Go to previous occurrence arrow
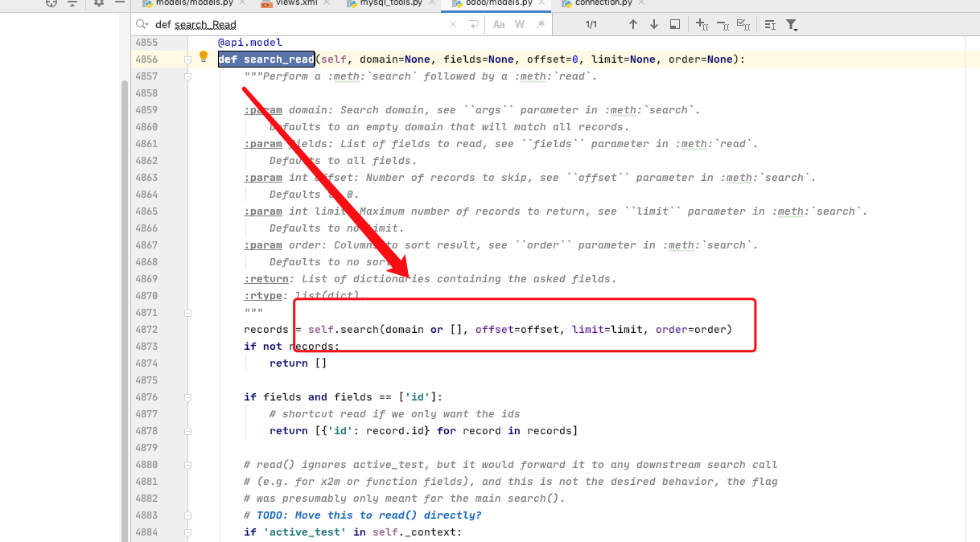Viewport: 980px width, 542px height. (x=633, y=25)
